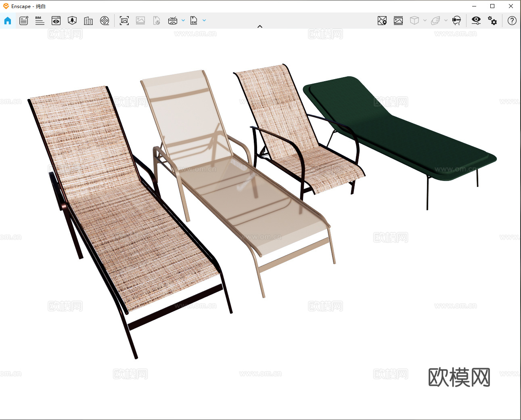Click the Enscape logo in title bar
This screenshot has width=521, height=420.
pyautogui.click(x=6, y=6)
